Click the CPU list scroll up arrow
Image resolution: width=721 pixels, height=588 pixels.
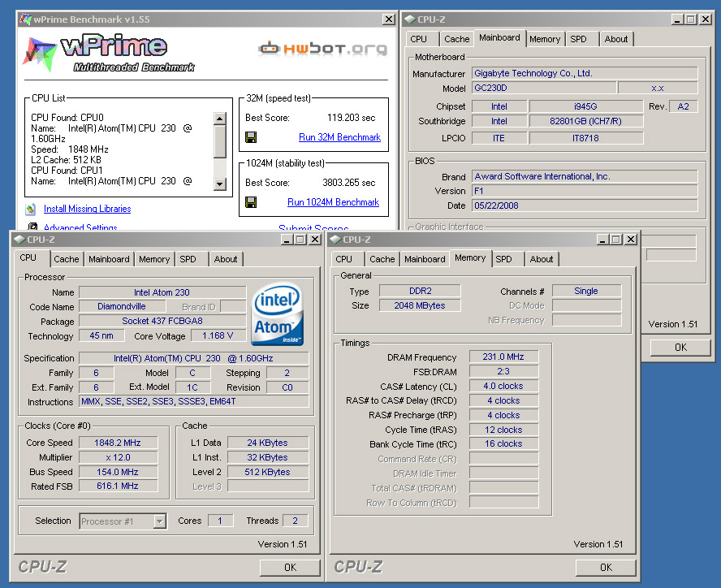click(220, 119)
